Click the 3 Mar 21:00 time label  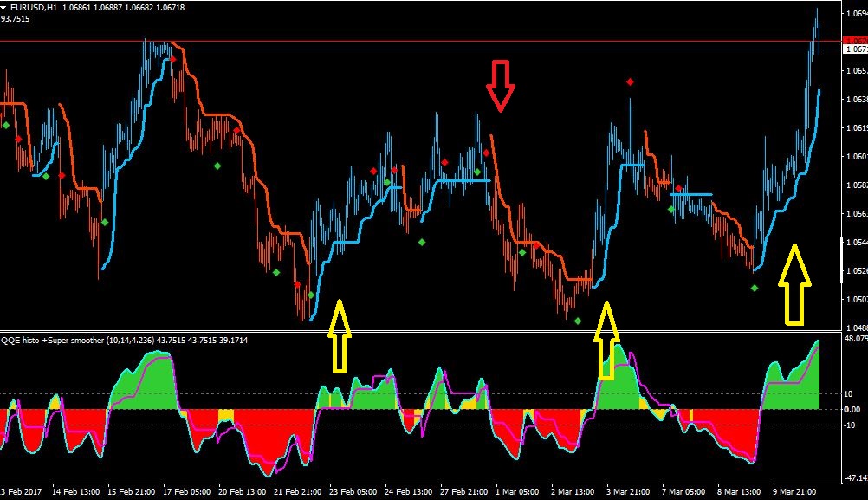click(628, 491)
